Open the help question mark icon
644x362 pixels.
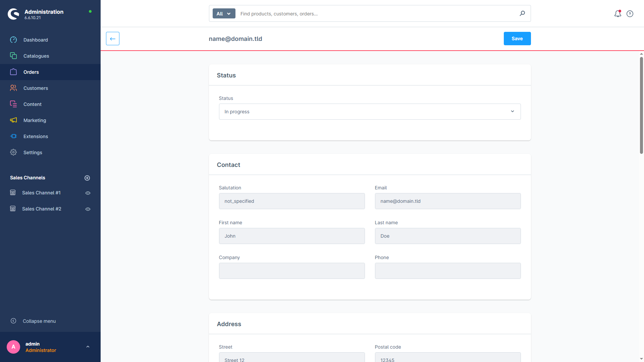630,14
